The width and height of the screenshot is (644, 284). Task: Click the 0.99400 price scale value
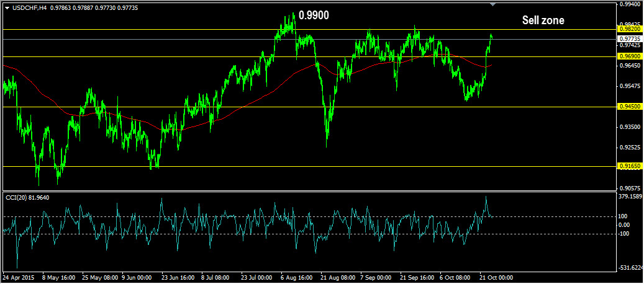pyautogui.click(x=631, y=4)
